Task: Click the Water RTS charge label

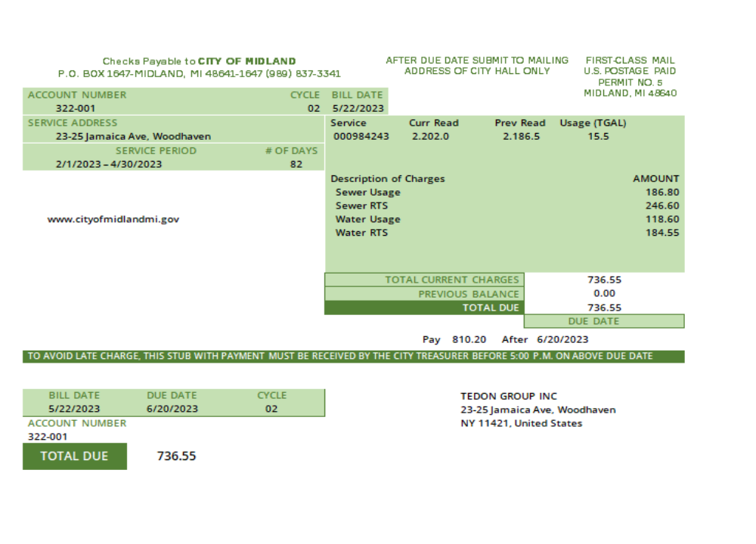Action: point(361,233)
